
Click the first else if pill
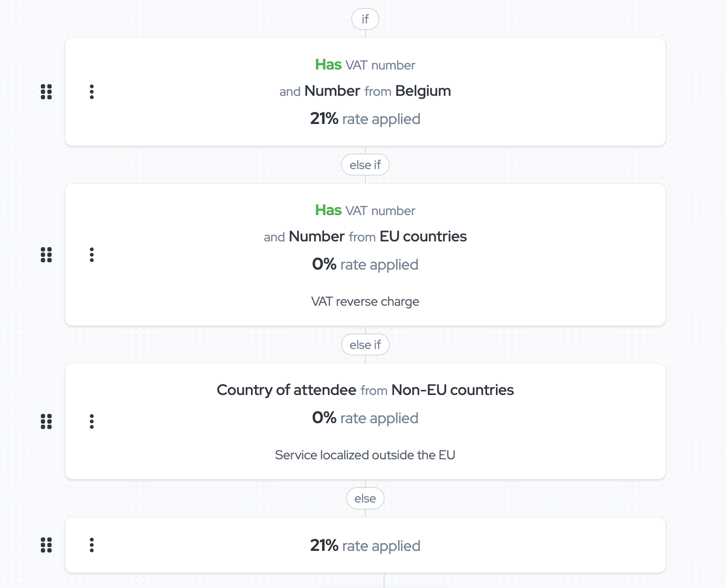pyautogui.click(x=365, y=164)
